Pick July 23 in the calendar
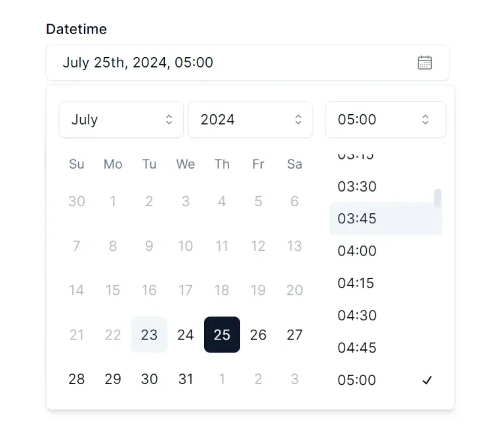The width and height of the screenshot is (504, 434). pos(150,335)
